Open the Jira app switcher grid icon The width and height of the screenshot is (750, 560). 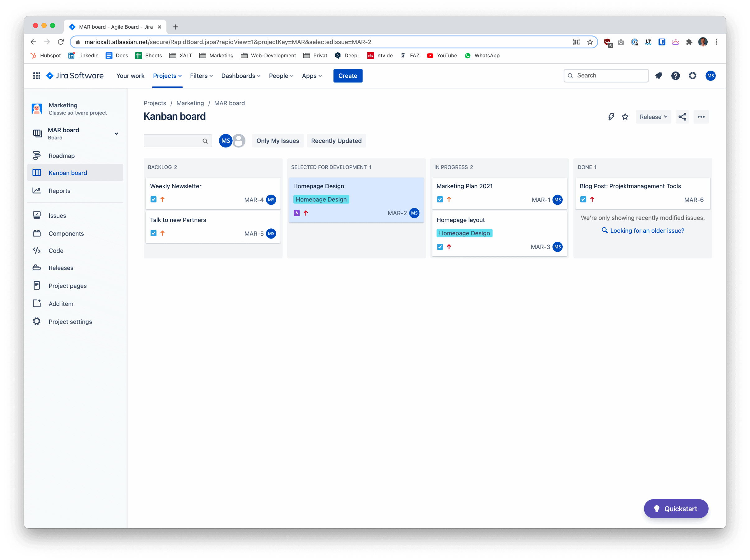click(x=37, y=76)
